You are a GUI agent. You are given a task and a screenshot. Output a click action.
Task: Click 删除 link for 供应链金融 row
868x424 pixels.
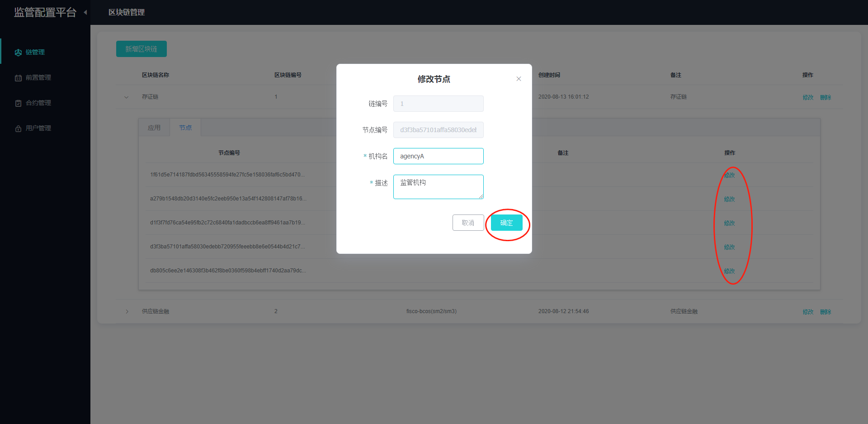826,312
